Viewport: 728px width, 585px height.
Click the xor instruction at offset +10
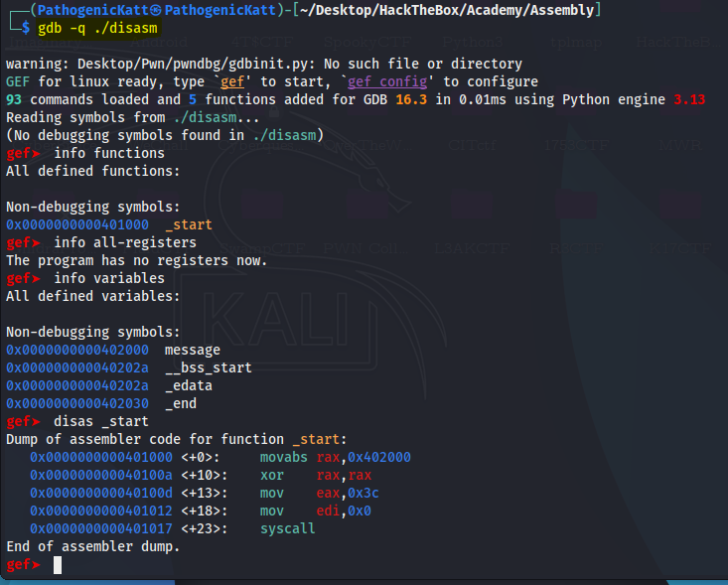pyautogui.click(x=271, y=475)
